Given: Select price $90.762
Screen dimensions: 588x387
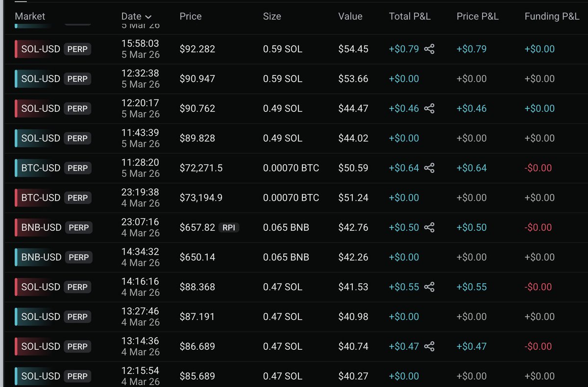Looking at the screenshot, I should [x=197, y=108].
